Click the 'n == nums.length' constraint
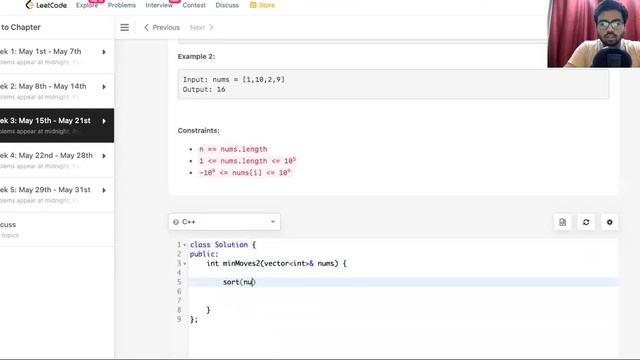This screenshot has width=640, height=360. [x=233, y=149]
